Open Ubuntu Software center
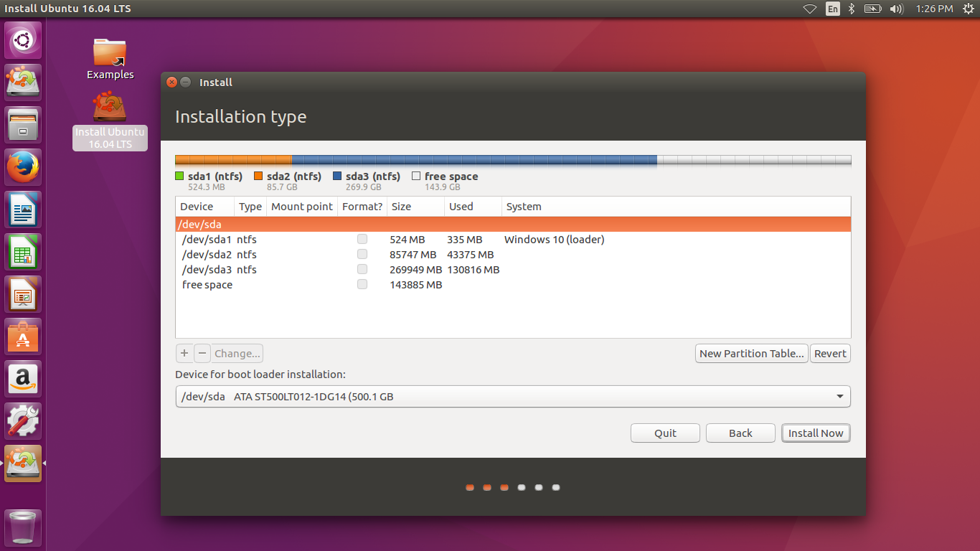This screenshot has height=551, width=980. click(x=23, y=336)
